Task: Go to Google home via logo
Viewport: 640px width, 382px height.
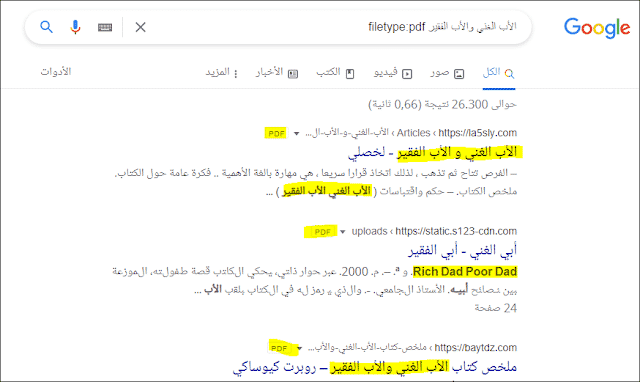Action: click(x=597, y=27)
